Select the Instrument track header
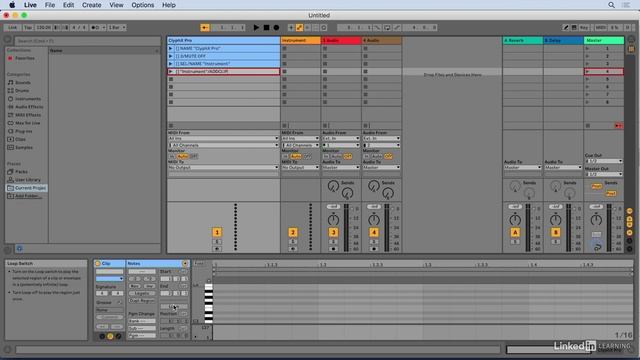 [x=300, y=40]
